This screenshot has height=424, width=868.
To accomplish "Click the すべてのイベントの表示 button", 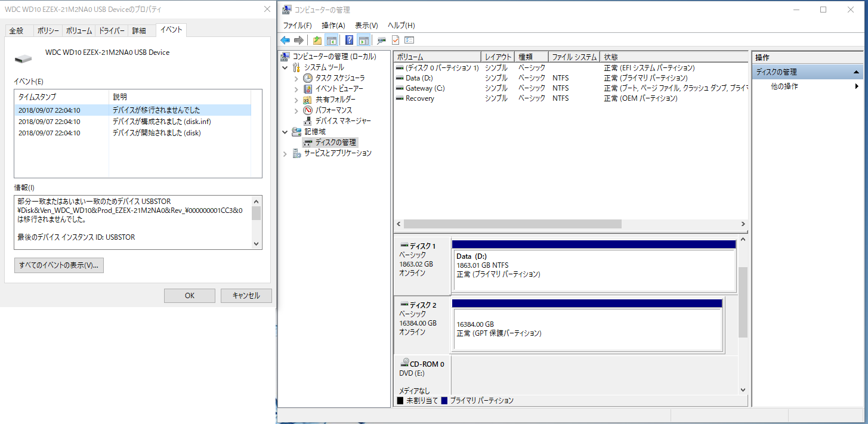I will click(59, 265).
